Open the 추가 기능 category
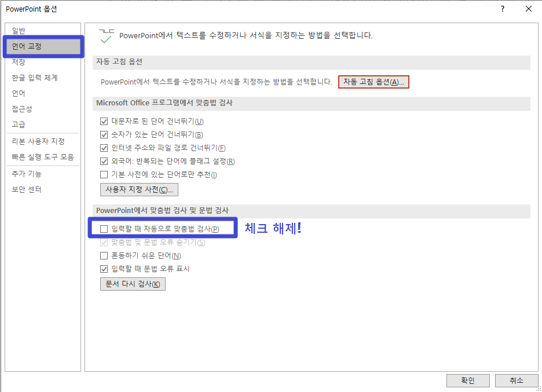Viewport: 542px width, 392px height. (27, 174)
